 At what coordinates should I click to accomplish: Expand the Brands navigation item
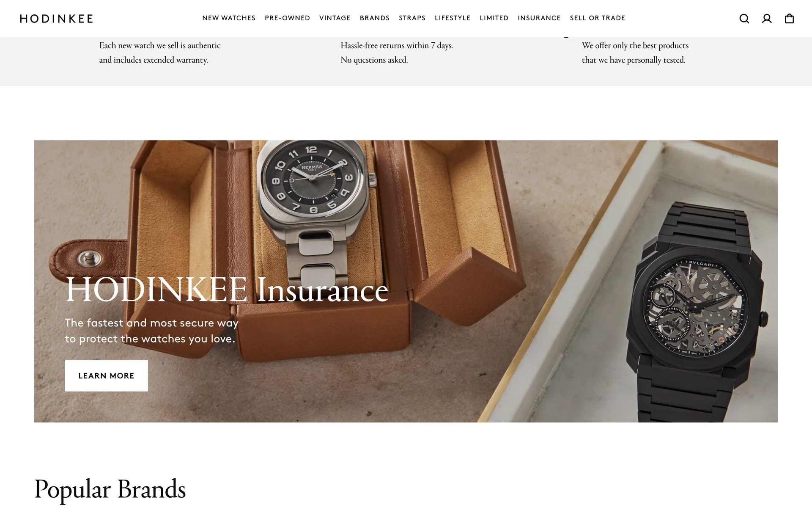click(375, 18)
